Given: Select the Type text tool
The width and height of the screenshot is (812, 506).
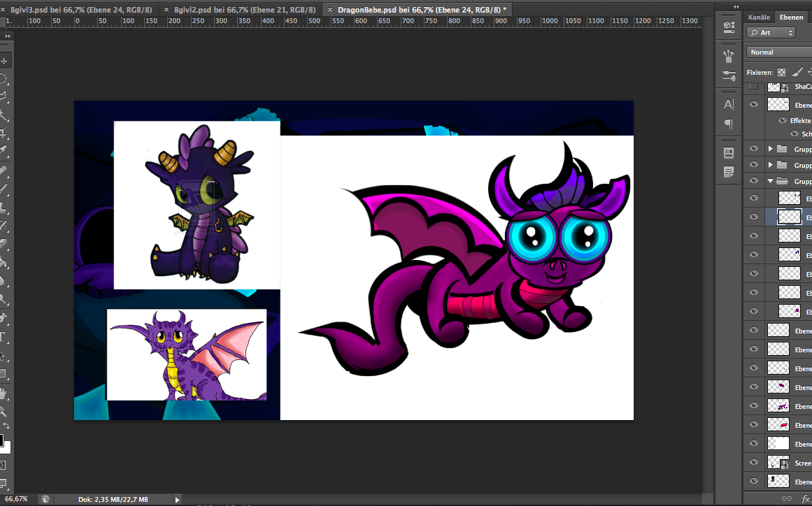Looking at the screenshot, I should coord(3,337).
